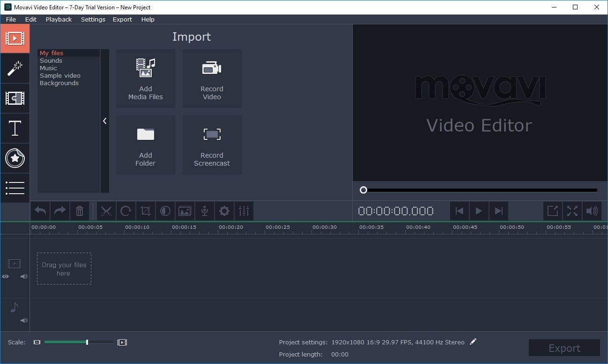Open the More tools list tab
The width and height of the screenshot is (608, 364).
tap(15, 188)
